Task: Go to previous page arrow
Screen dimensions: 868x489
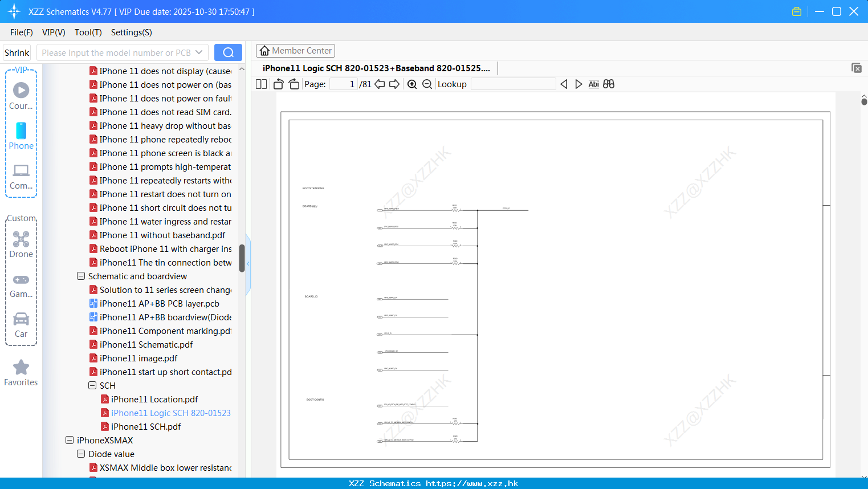Action: [380, 84]
